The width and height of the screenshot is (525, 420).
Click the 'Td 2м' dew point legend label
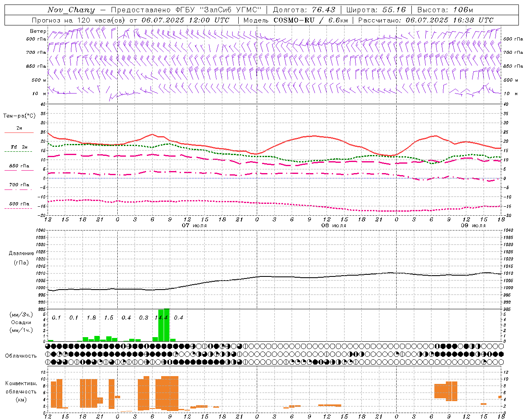pyautogui.click(x=19, y=147)
